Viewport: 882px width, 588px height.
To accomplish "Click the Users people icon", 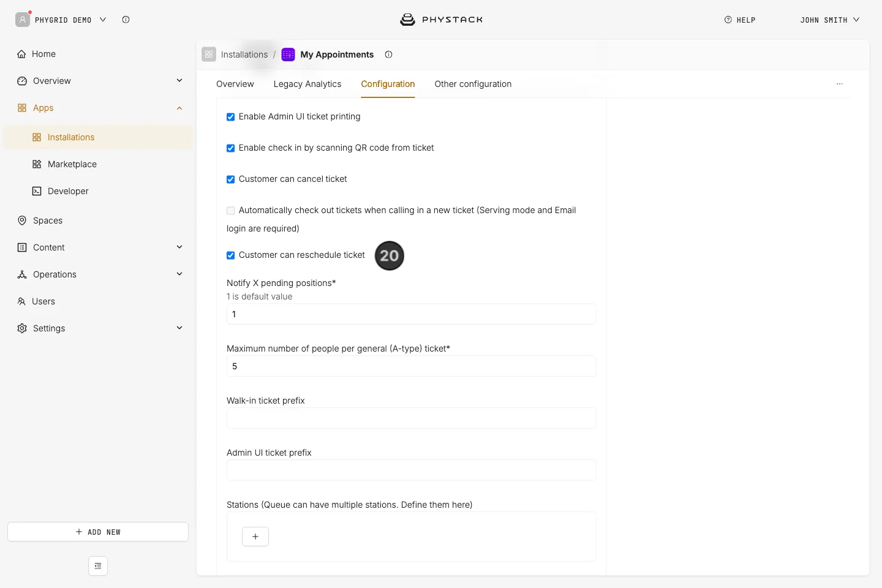I will [x=21, y=301].
